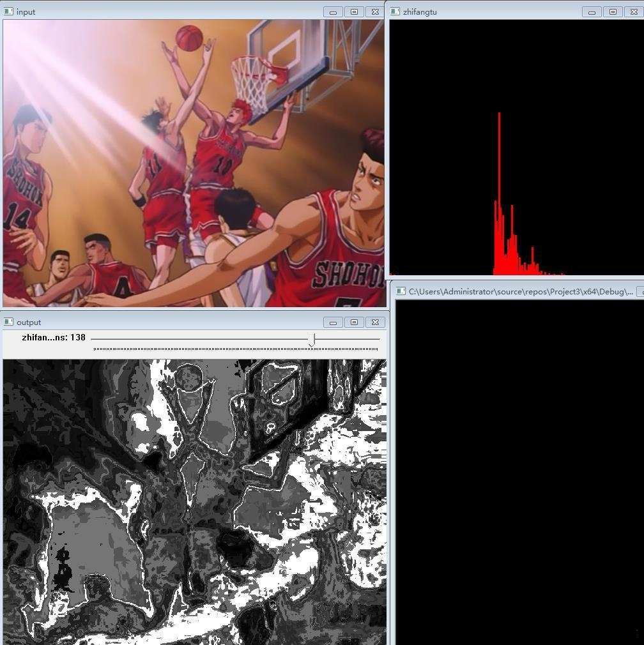Minimize the zhifangtu window

[592, 12]
